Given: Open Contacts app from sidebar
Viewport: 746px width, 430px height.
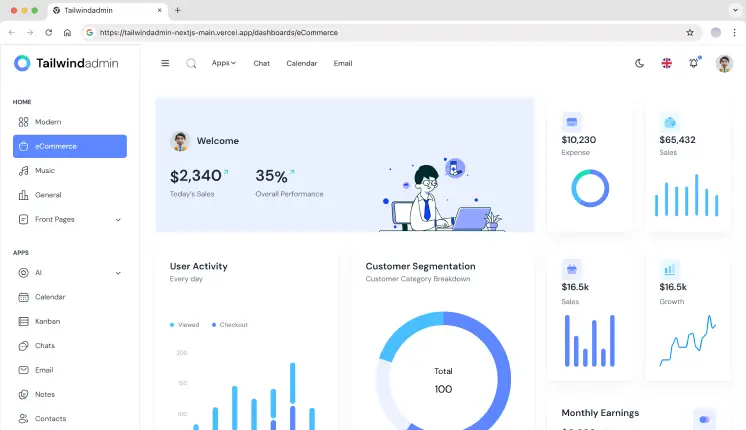Looking at the screenshot, I should coord(70,419).
